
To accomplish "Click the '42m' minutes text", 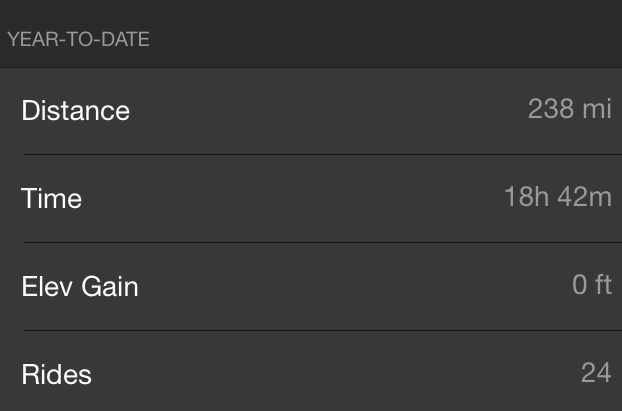I will [584, 197].
